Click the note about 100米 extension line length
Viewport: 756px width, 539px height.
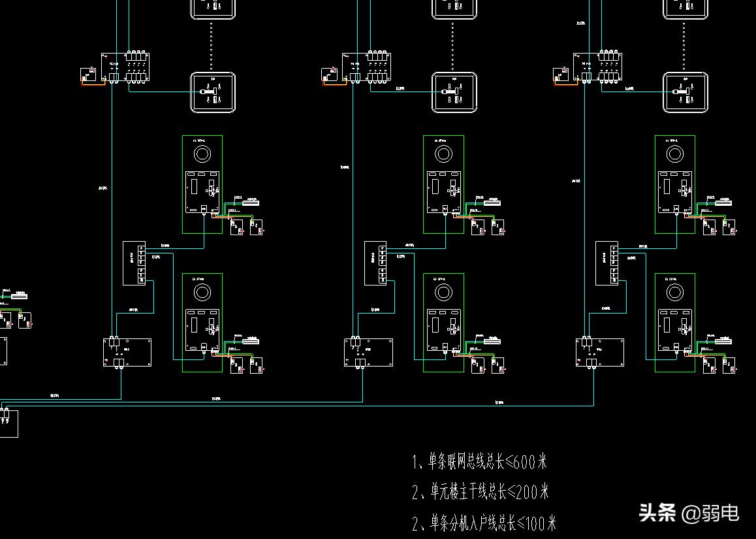click(484, 523)
